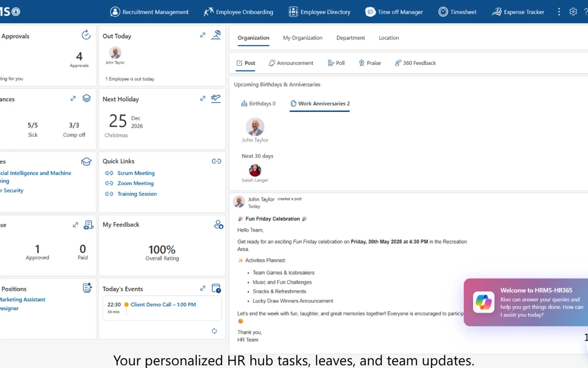Expand the Today's Events card

(x=202, y=288)
